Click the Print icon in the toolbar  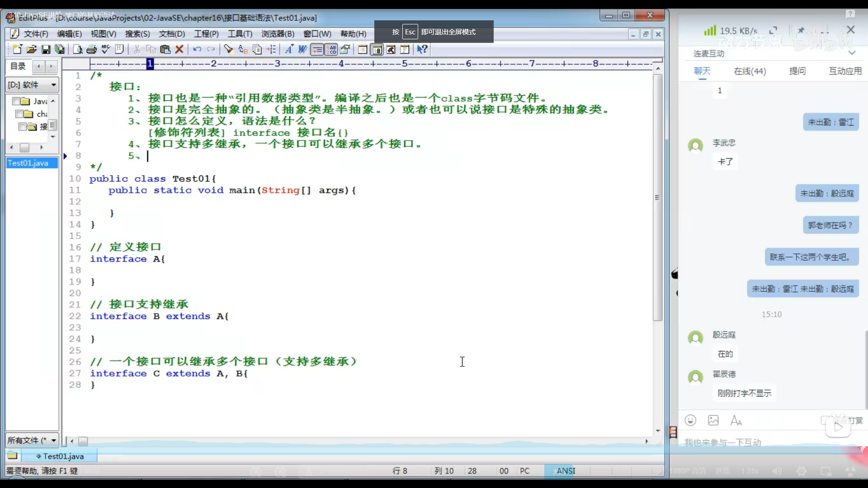[x=91, y=49]
